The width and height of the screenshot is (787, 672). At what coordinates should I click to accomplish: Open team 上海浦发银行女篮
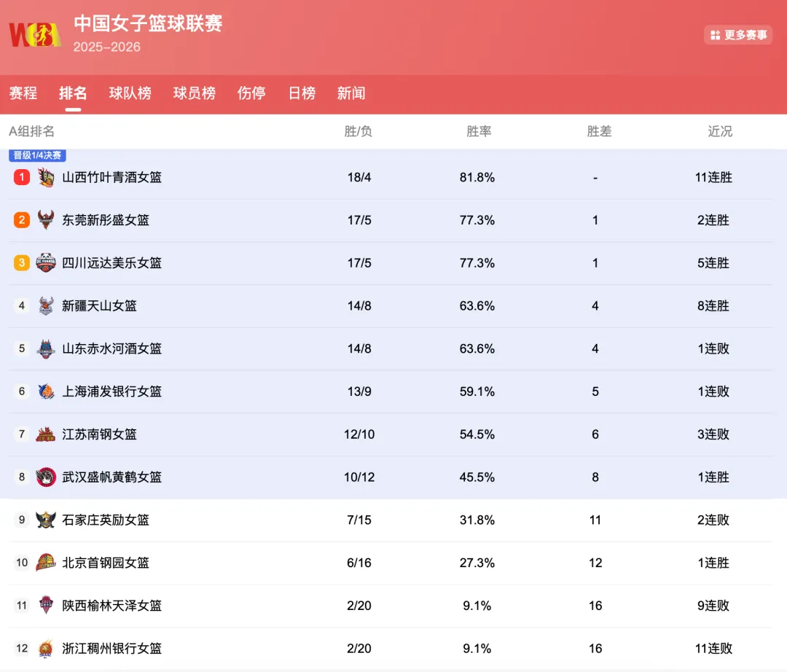(x=112, y=391)
